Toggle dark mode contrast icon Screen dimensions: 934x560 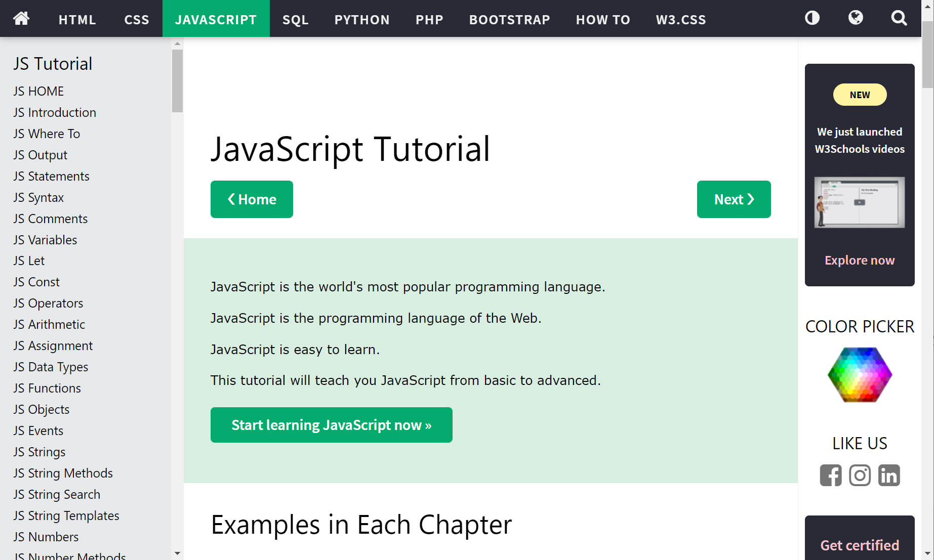pyautogui.click(x=812, y=18)
